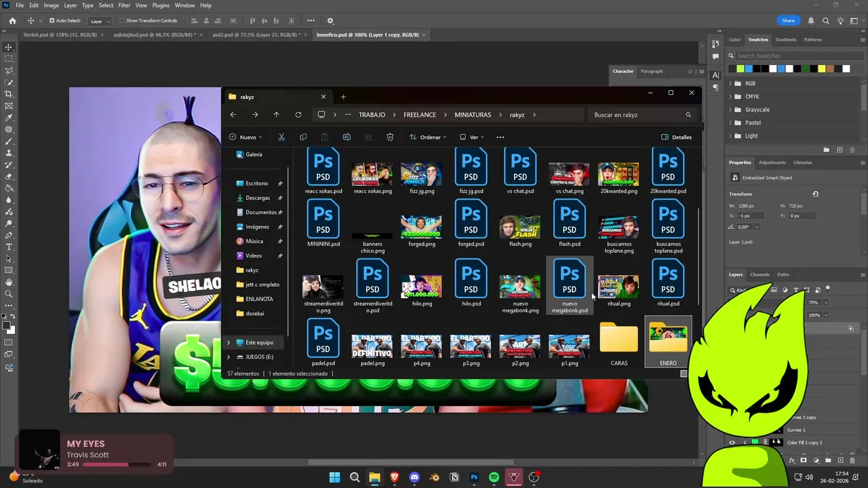
Task: Select the Rectangular Marquee tool
Action: (x=9, y=59)
